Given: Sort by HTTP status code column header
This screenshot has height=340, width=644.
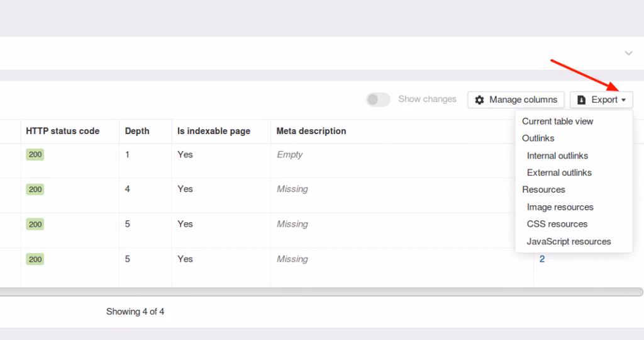Looking at the screenshot, I should (x=63, y=131).
